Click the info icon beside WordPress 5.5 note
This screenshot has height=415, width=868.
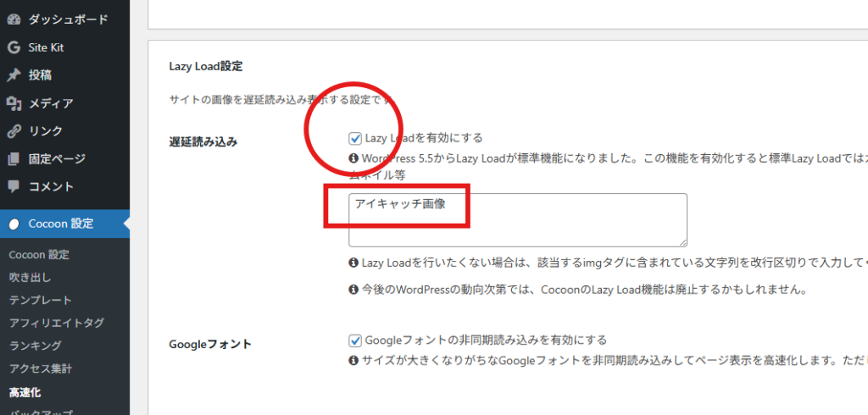coord(353,158)
